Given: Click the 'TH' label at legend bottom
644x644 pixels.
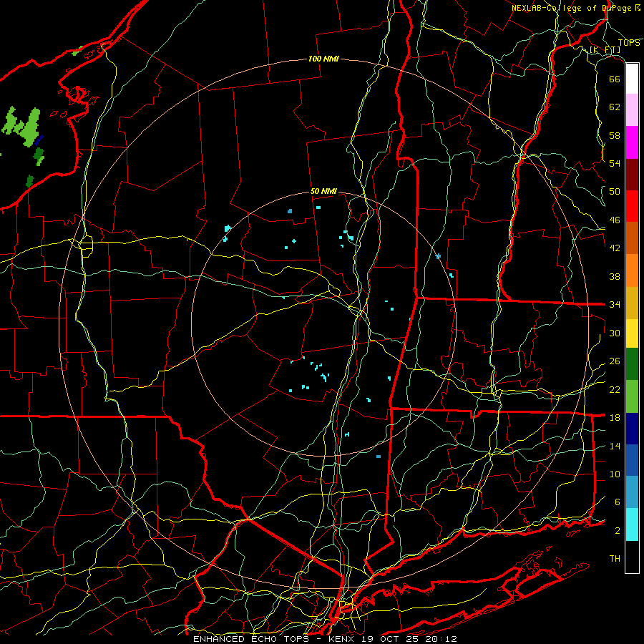Looking at the screenshot, I should [x=615, y=559].
